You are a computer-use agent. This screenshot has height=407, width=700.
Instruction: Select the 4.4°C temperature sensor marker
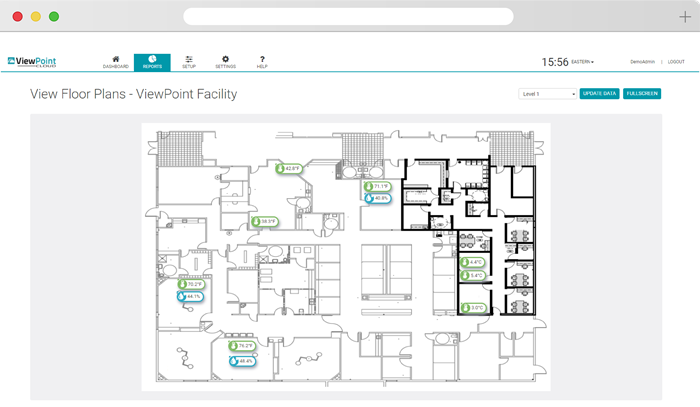click(473, 262)
